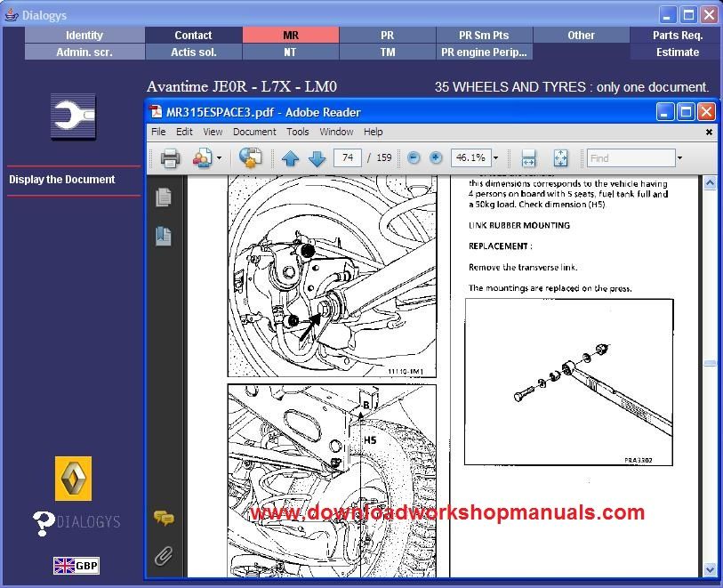Expand the dropdown arrow beside the collaborate icon
This screenshot has height=588, width=723.
click(219, 158)
